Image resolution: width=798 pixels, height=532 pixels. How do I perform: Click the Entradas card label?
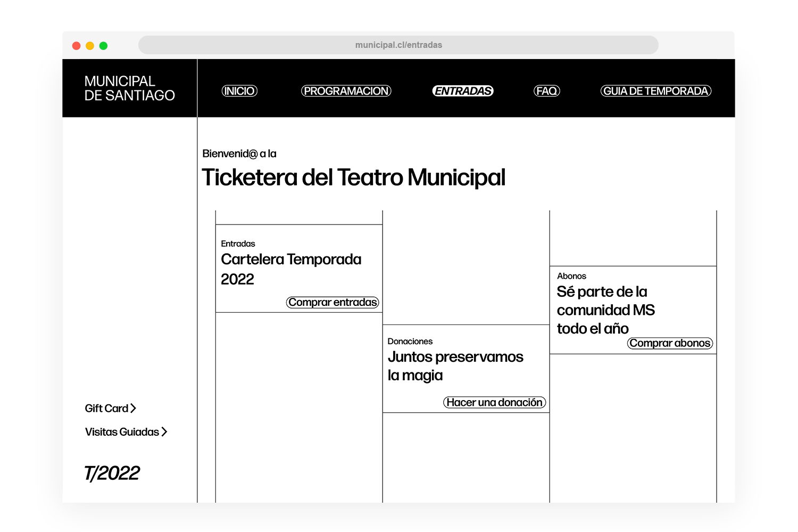[x=238, y=244]
